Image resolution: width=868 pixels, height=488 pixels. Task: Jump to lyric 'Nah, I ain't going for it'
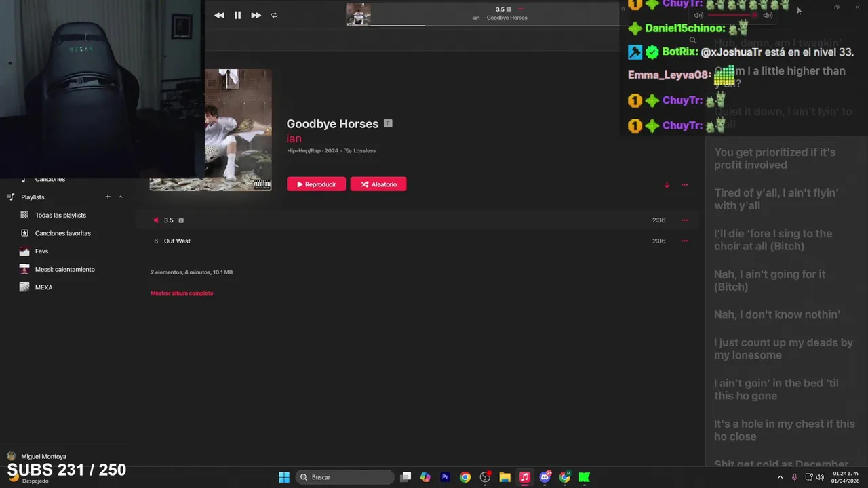click(770, 281)
